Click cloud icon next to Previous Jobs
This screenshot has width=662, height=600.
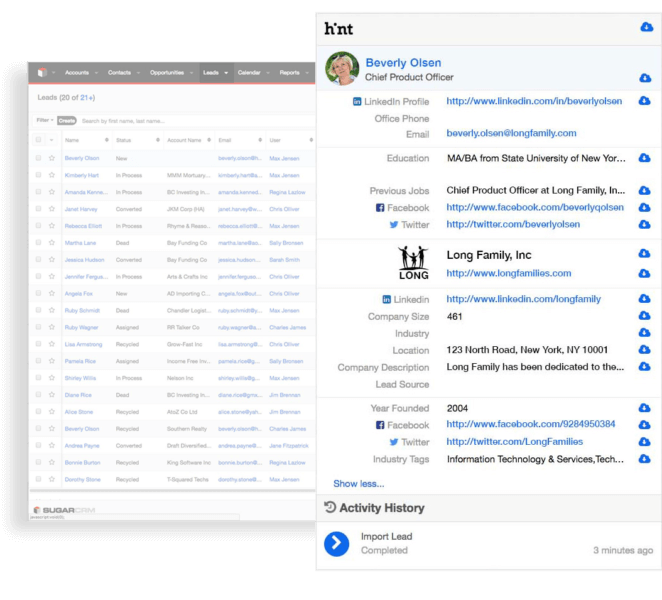pos(644,190)
